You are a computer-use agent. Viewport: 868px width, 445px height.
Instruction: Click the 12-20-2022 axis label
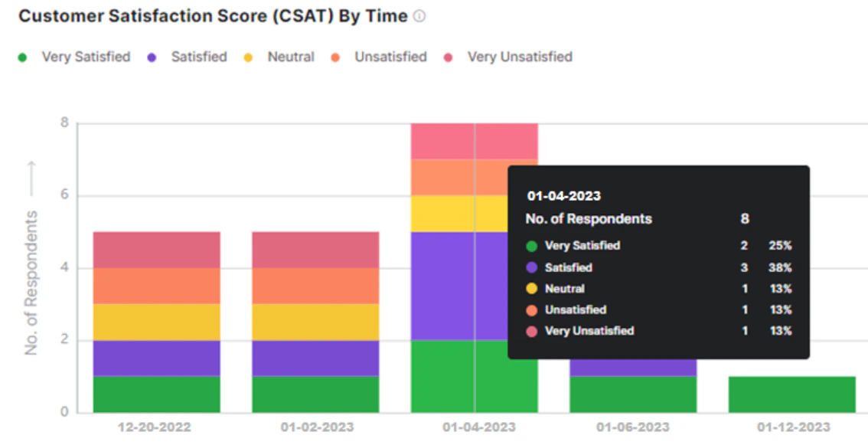pyautogui.click(x=156, y=428)
